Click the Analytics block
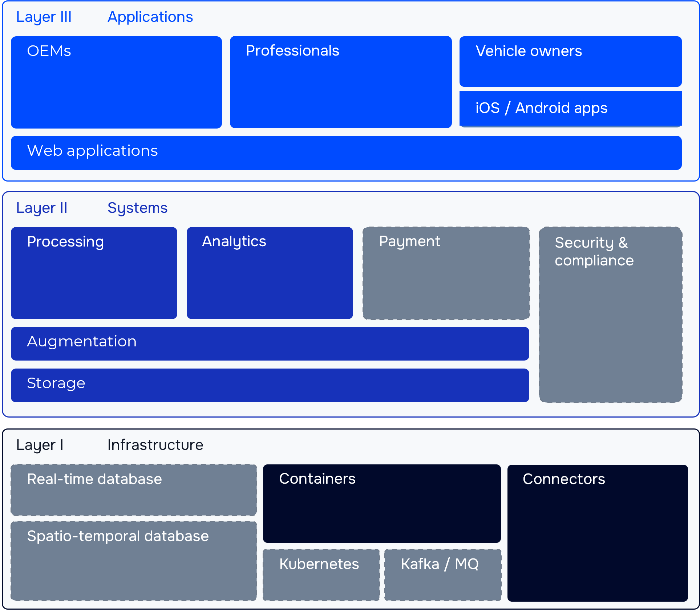700x610 pixels. (x=270, y=273)
